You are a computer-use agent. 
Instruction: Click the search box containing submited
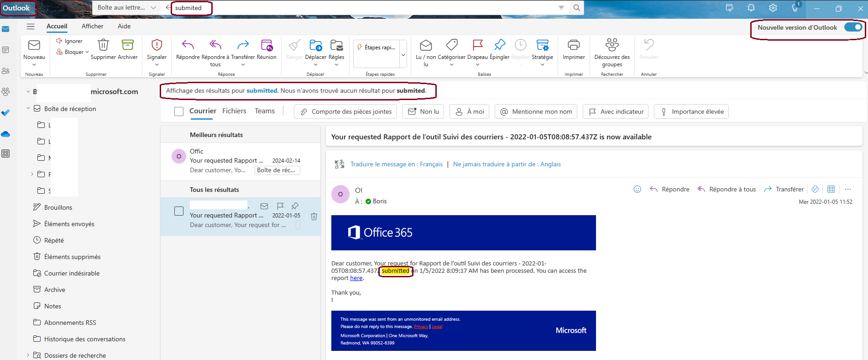tap(365, 8)
